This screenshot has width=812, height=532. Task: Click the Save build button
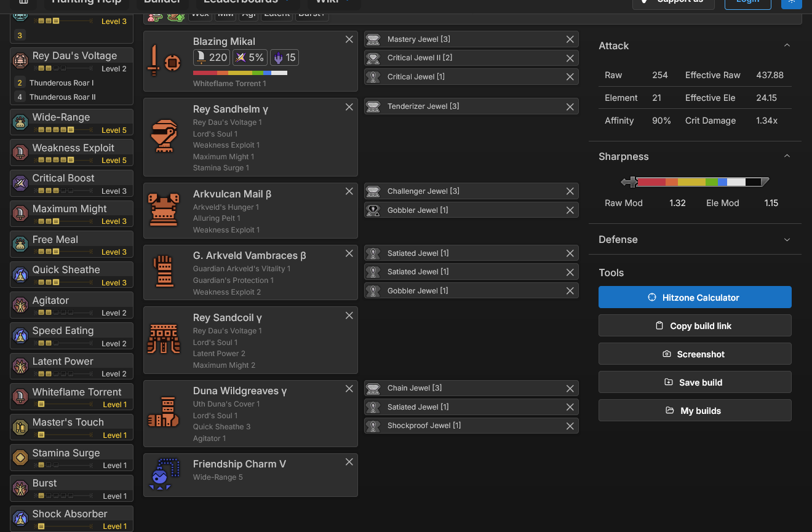click(695, 382)
